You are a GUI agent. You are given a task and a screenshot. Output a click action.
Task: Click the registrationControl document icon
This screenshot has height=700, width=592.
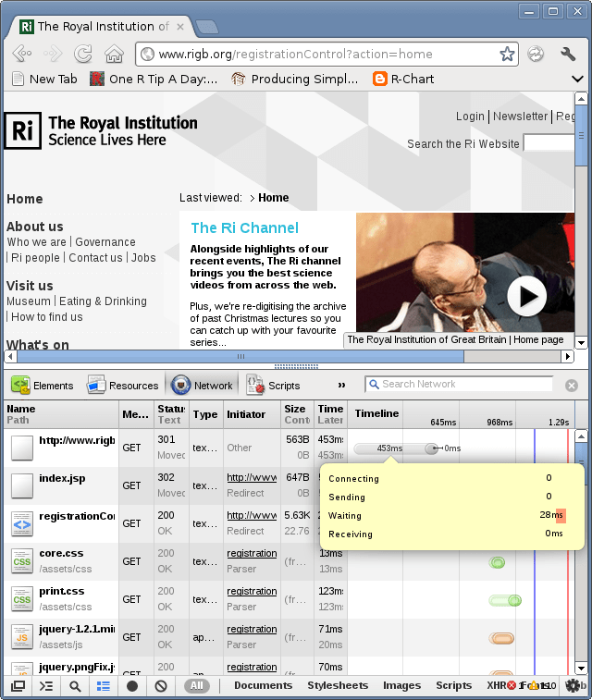[x=22, y=523]
